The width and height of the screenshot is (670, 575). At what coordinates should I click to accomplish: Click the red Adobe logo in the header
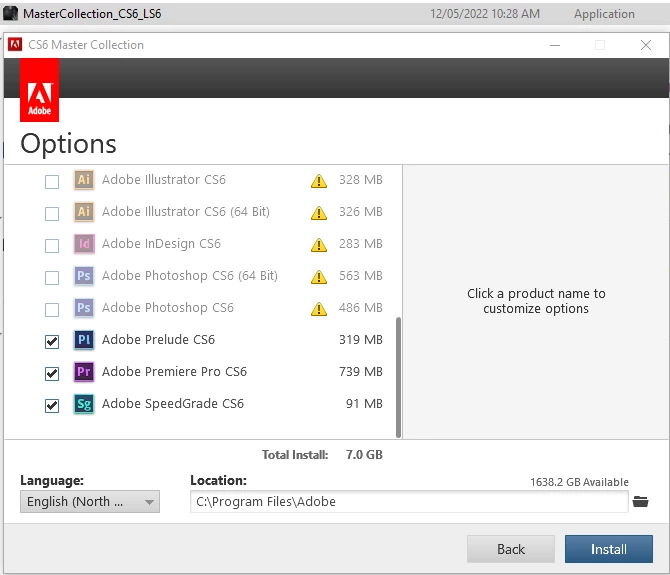pos(39,90)
